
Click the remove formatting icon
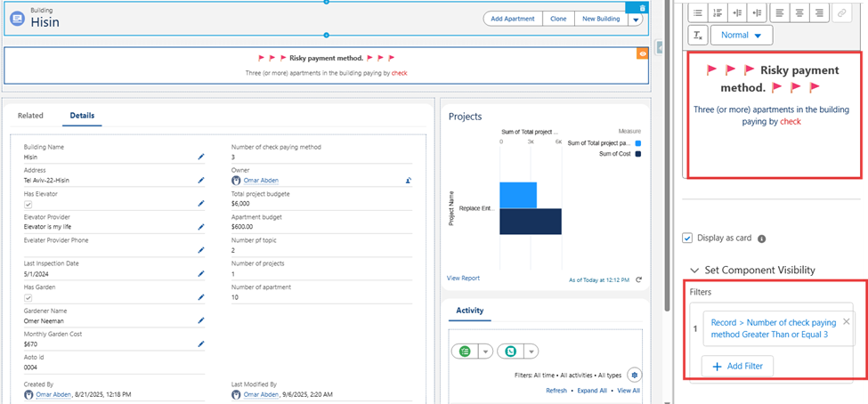699,36
